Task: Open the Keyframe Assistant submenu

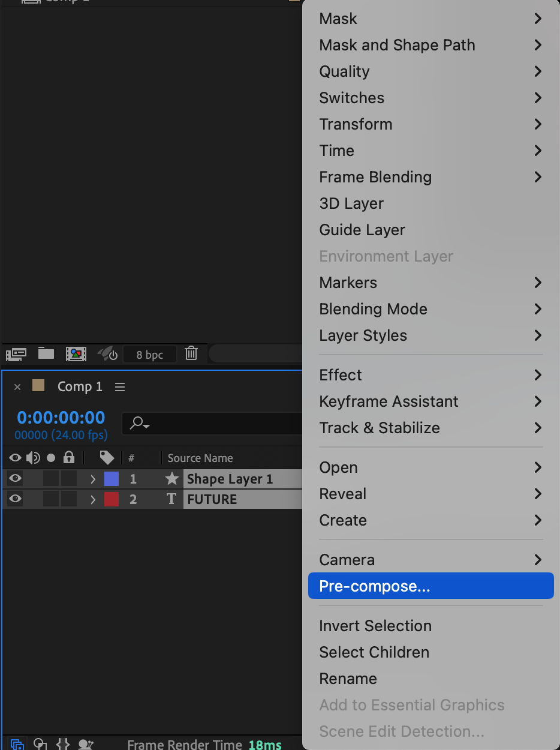Action: [430, 401]
